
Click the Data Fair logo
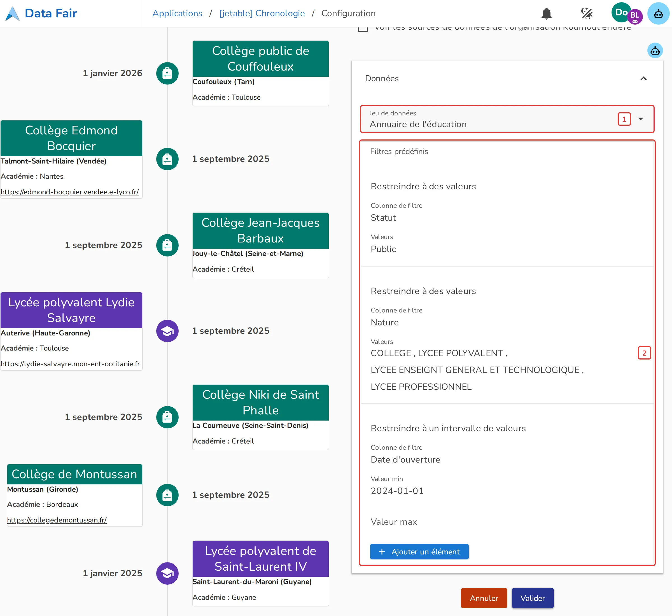(41, 13)
